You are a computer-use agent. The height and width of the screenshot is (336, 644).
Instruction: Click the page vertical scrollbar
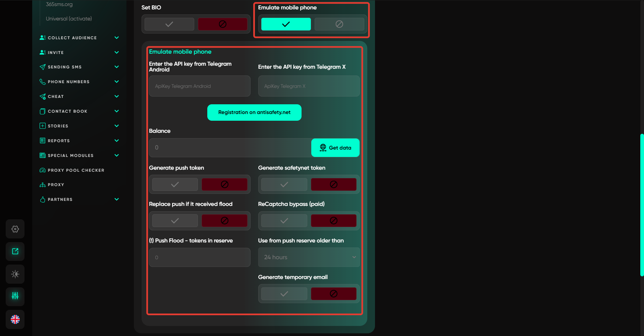[642, 205]
